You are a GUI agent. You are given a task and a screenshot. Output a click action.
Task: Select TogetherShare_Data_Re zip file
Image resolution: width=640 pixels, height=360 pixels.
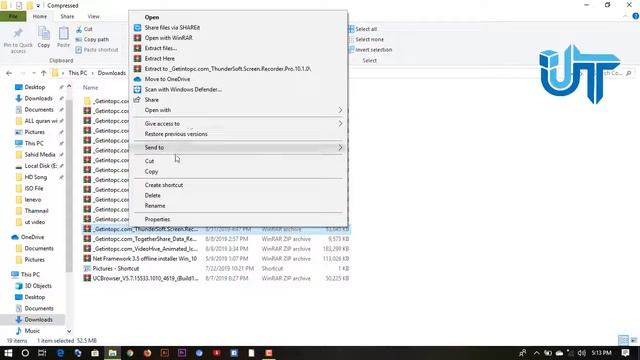[x=216, y=239]
